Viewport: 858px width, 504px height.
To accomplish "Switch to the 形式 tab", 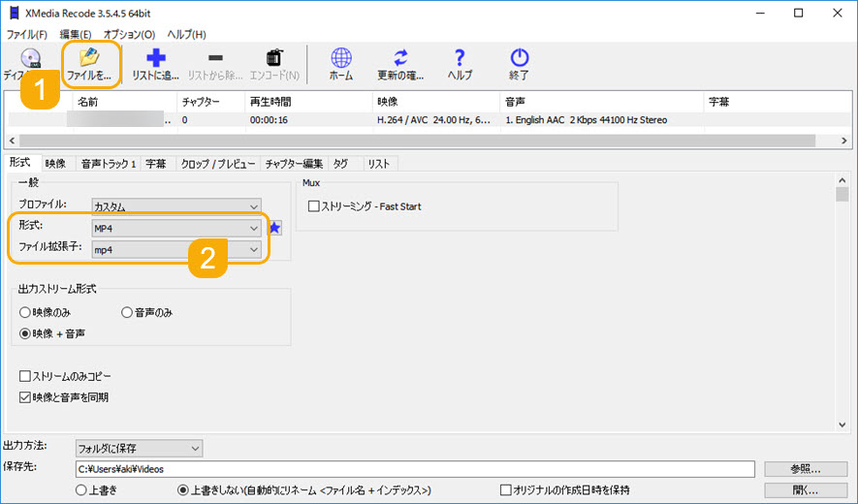I will pyautogui.click(x=20, y=163).
